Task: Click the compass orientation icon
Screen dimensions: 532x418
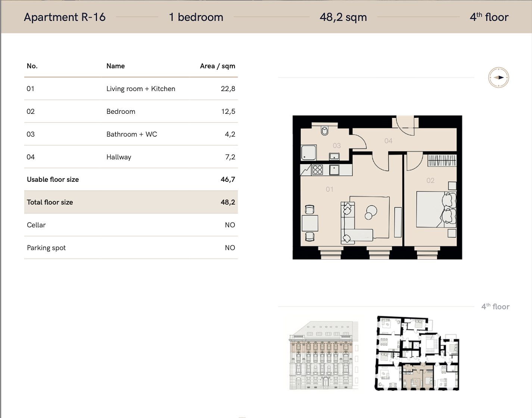Action: point(499,78)
